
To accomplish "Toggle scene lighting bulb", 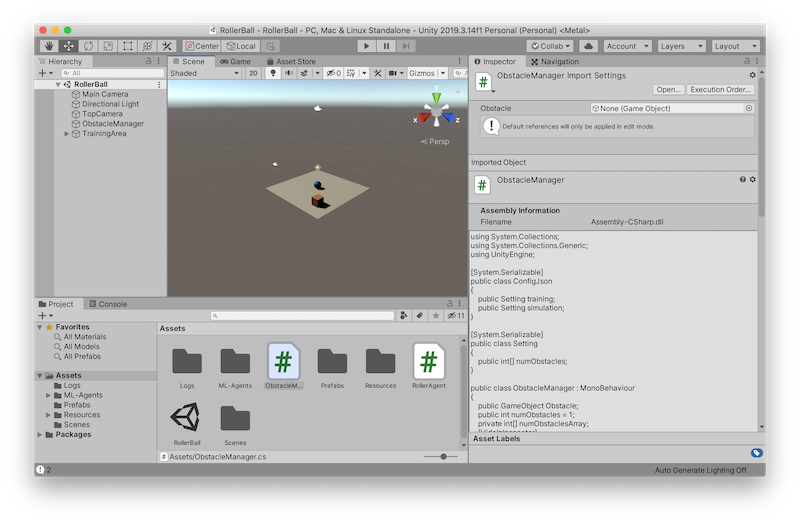I will point(273,73).
